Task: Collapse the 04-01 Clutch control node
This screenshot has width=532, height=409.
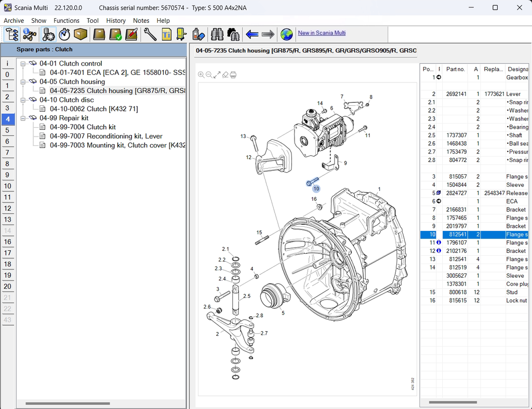Action: coord(23,63)
